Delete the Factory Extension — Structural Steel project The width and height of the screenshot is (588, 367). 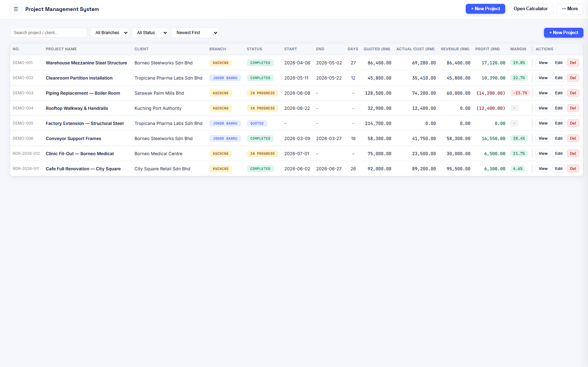tap(573, 124)
